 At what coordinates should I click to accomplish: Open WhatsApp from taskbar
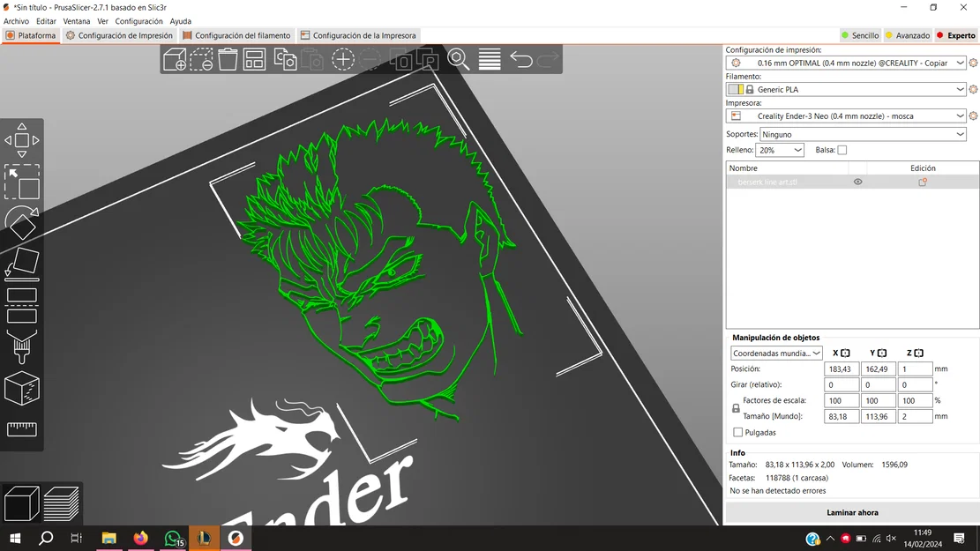tap(173, 538)
